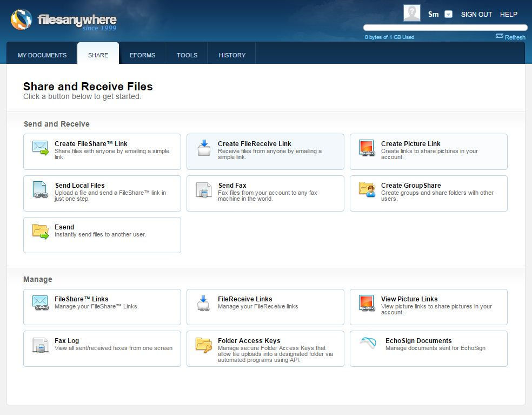Click 'Instantly send files to another user.' description
This screenshot has height=415, width=532.
pyautogui.click(x=101, y=234)
